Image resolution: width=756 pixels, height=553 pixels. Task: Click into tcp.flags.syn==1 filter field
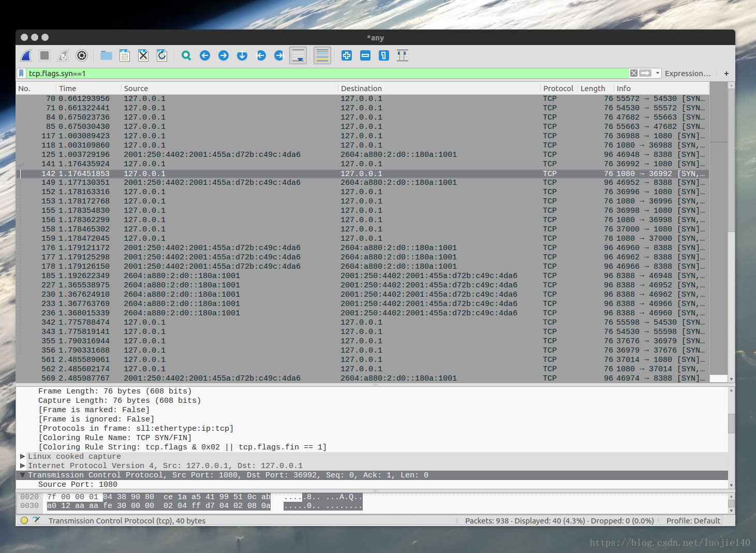click(x=328, y=73)
